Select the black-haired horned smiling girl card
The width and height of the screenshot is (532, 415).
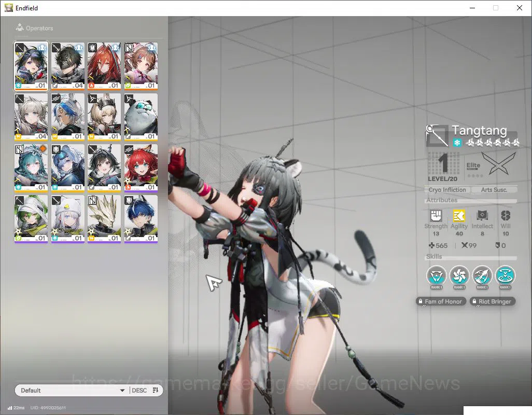pos(104,168)
